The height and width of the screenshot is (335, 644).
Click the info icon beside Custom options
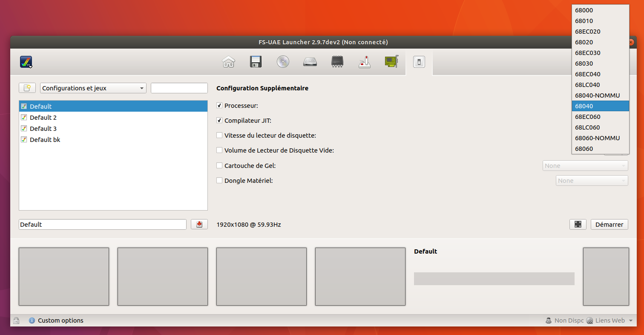pos(32,321)
